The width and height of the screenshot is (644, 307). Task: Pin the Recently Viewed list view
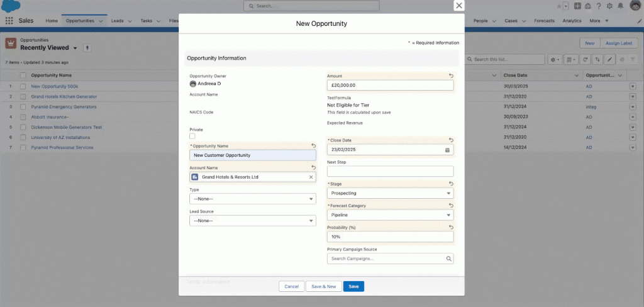(x=87, y=48)
